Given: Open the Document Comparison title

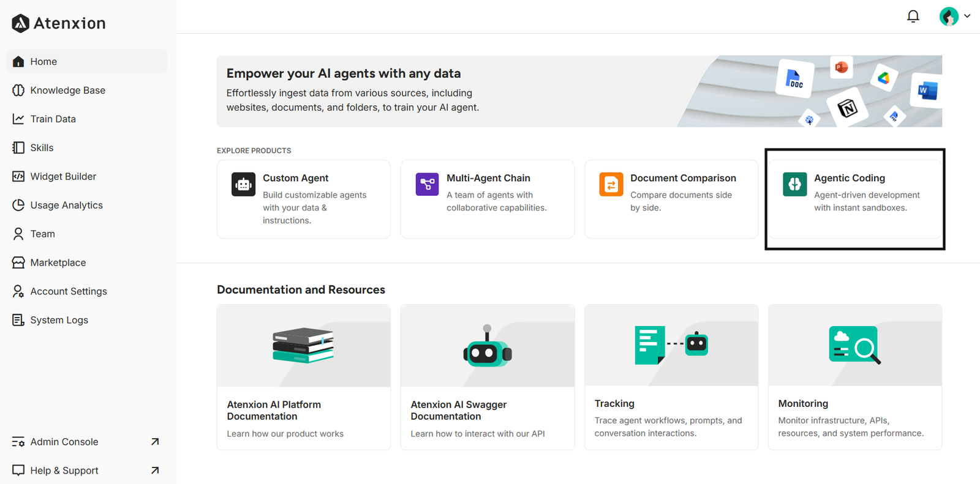Looking at the screenshot, I should click(683, 178).
